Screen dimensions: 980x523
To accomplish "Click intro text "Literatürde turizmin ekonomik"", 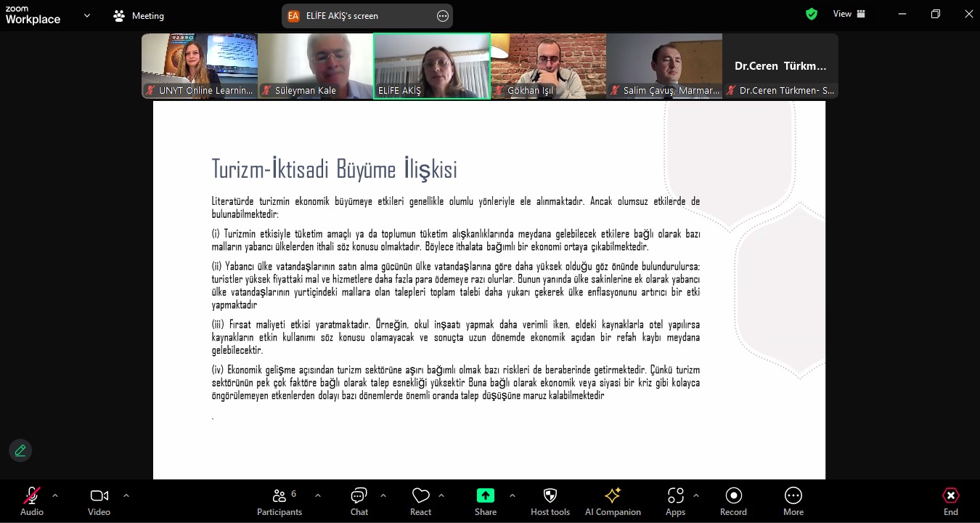I will [x=456, y=208].
